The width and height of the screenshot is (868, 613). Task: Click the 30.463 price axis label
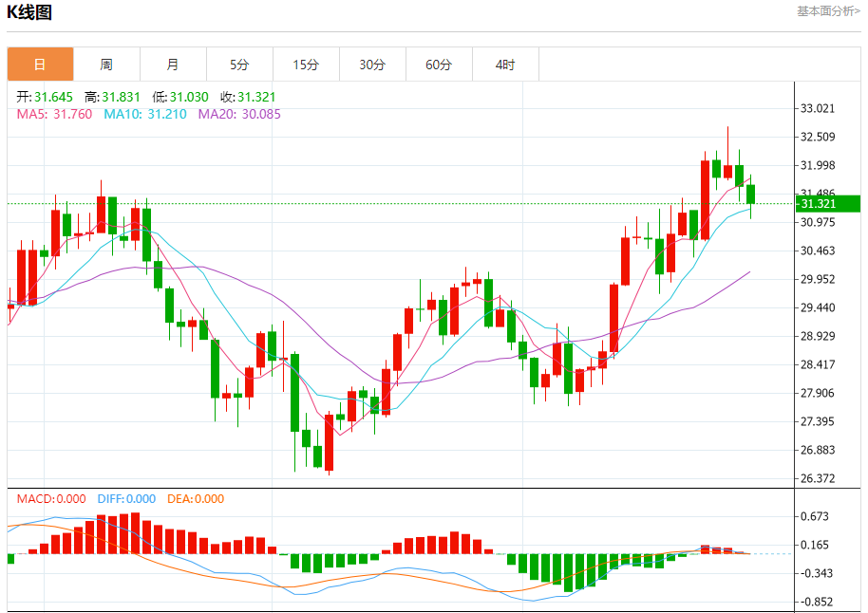pos(818,251)
